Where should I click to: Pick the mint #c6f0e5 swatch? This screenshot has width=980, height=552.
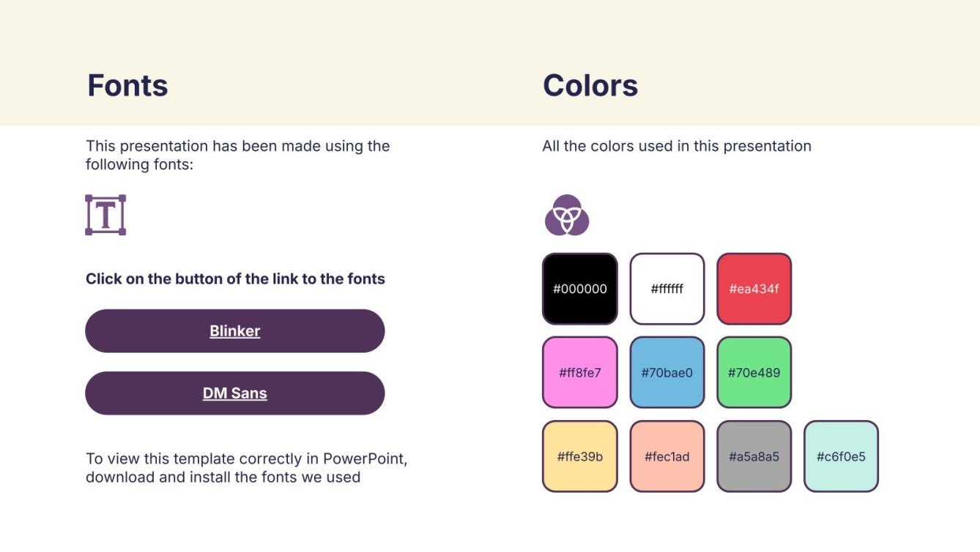(841, 457)
